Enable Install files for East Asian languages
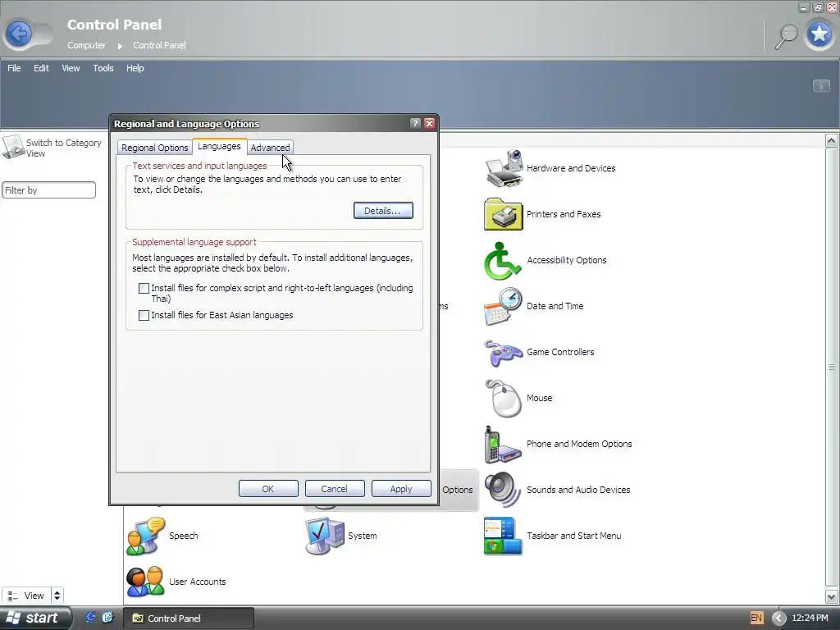Image resolution: width=840 pixels, height=630 pixels. pos(144,315)
